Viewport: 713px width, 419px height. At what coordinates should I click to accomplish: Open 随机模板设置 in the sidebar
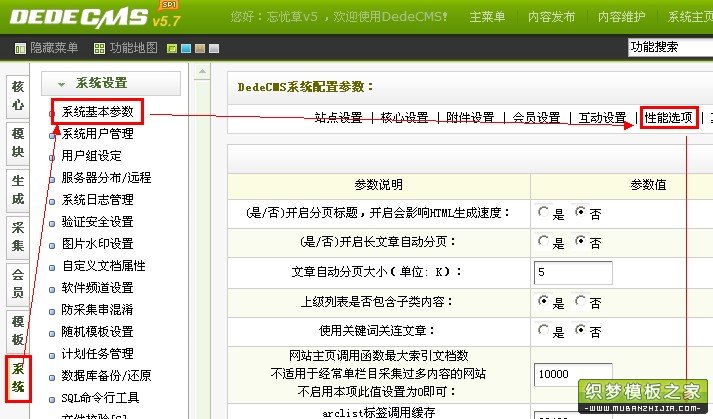[97, 332]
